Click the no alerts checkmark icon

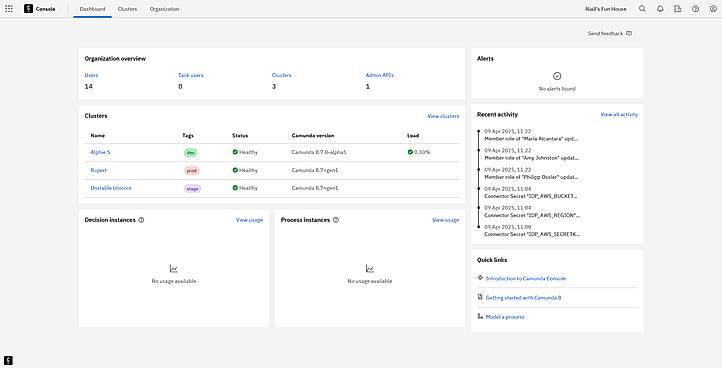[557, 76]
